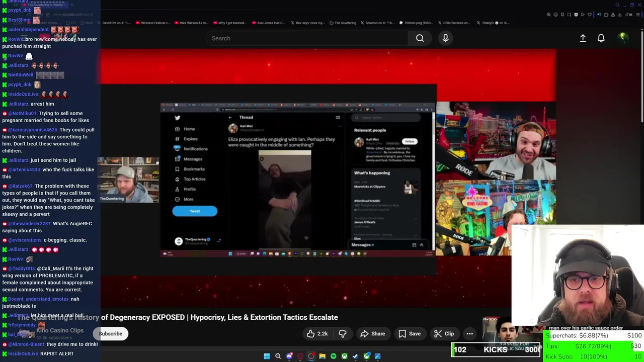Start voice search with the microphone icon
This screenshot has height=362, width=644.
point(445,38)
